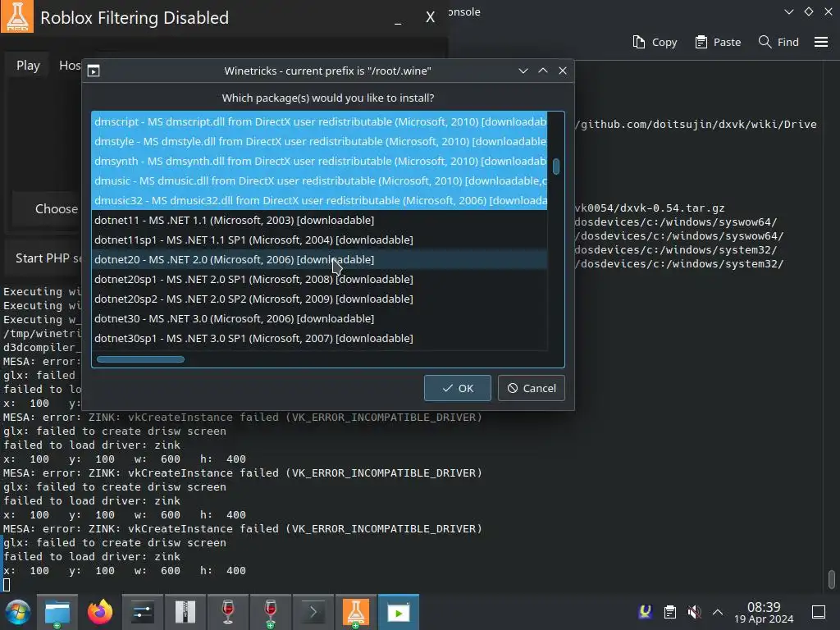Launch Firefox from the taskbar

pos(100,612)
